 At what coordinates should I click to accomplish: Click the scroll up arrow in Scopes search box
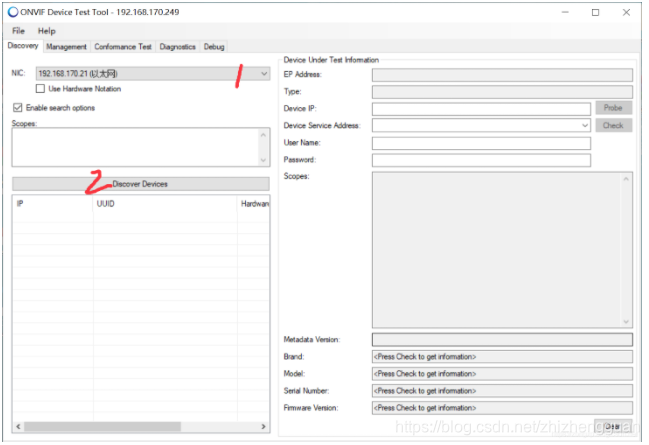(263, 135)
